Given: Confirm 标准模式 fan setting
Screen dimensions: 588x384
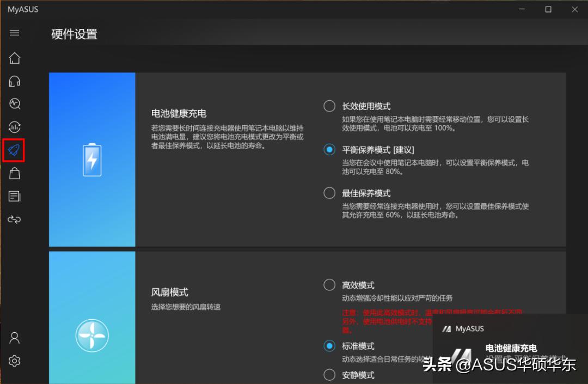Looking at the screenshot, I should [x=329, y=346].
